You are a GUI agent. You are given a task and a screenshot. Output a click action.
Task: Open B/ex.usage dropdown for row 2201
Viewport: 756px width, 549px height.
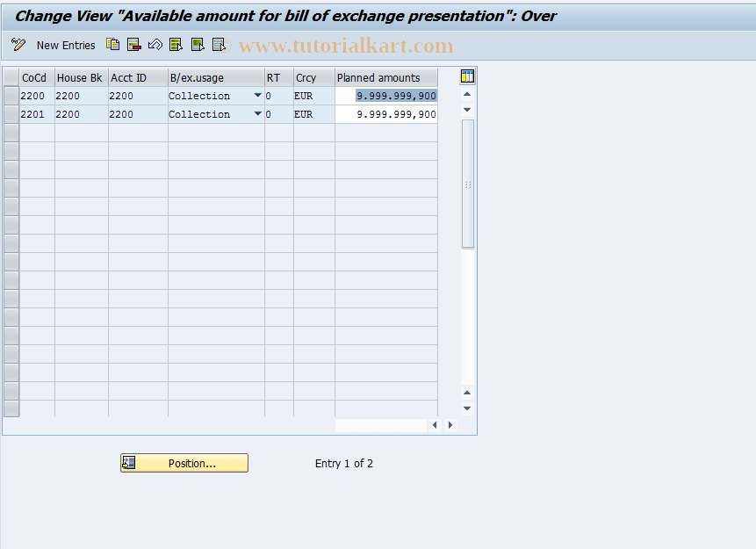pyautogui.click(x=256, y=113)
